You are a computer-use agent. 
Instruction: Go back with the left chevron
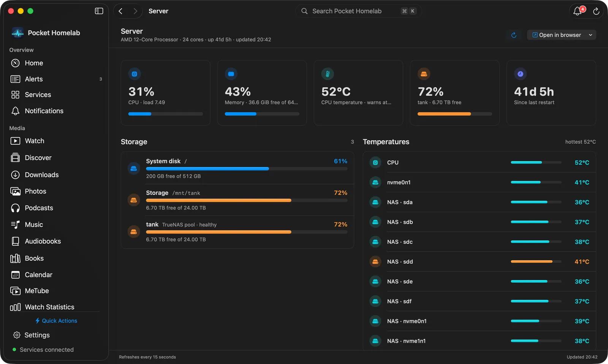[120, 11]
